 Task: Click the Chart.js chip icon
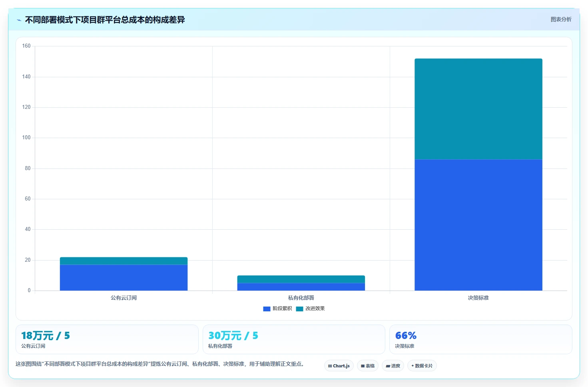tap(330, 366)
